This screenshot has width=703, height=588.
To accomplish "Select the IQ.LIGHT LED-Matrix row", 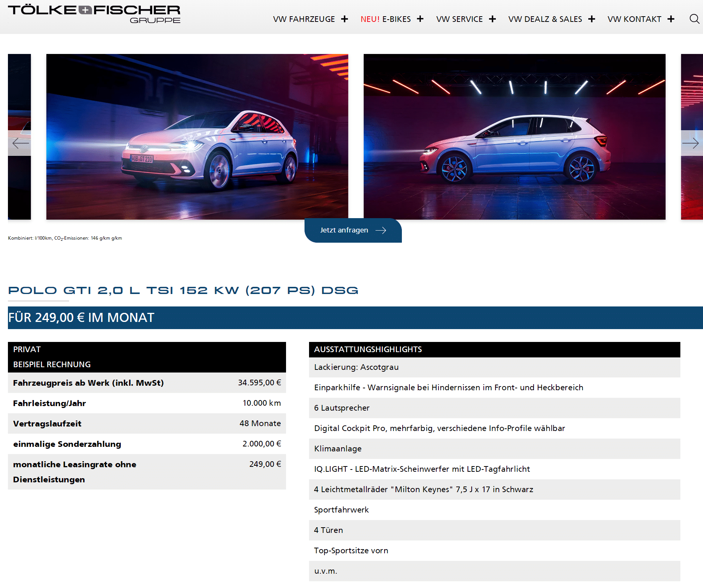I will click(x=495, y=469).
